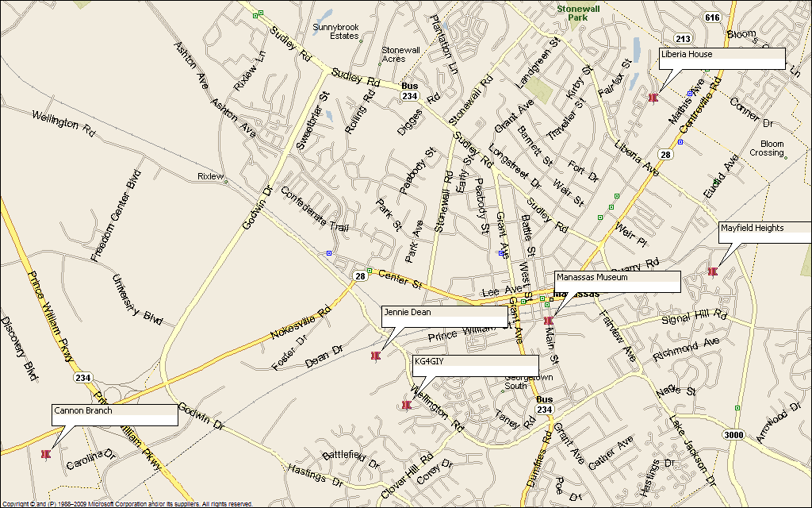812x508 pixels.
Task: Click Route 28 shield near Center St
Action: 359,275
